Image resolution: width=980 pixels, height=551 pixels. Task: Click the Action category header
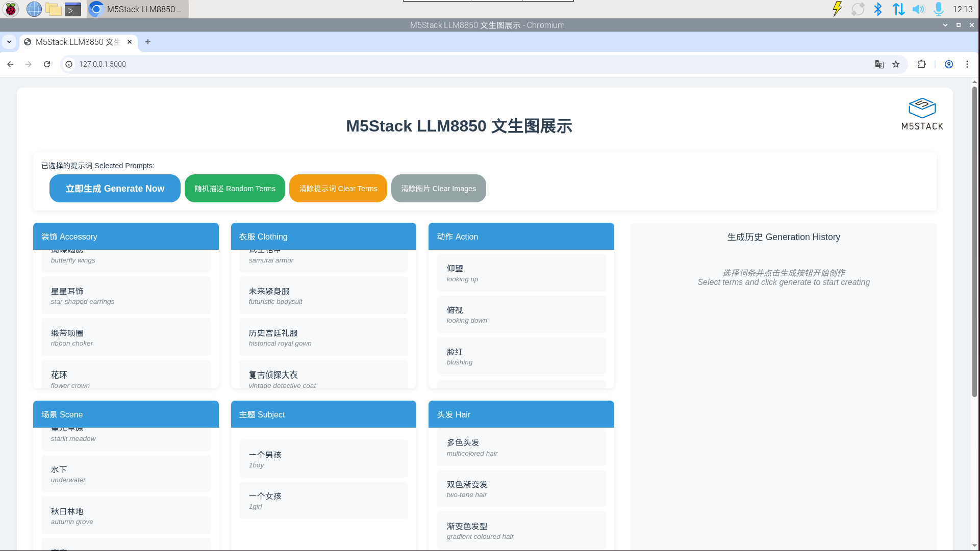(521, 237)
